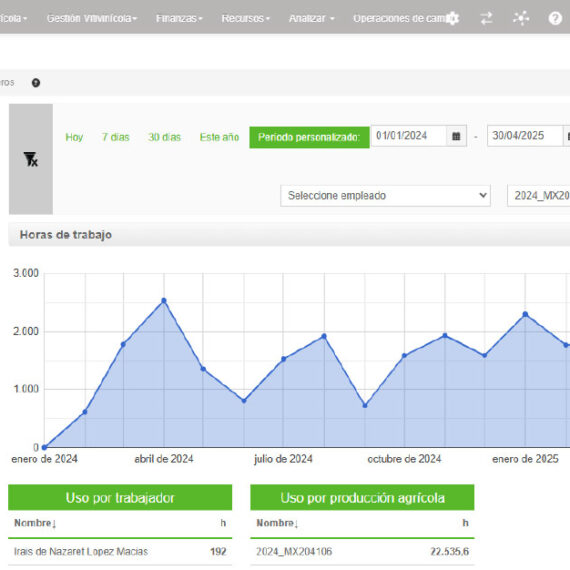The width and height of the screenshot is (570, 570).
Task: Open the Gestión Vitivinícola menu
Action: pyautogui.click(x=92, y=18)
